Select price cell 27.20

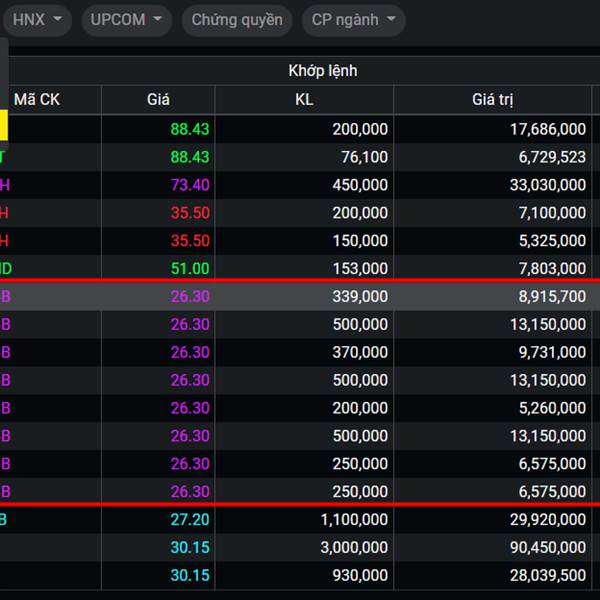point(190,520)
